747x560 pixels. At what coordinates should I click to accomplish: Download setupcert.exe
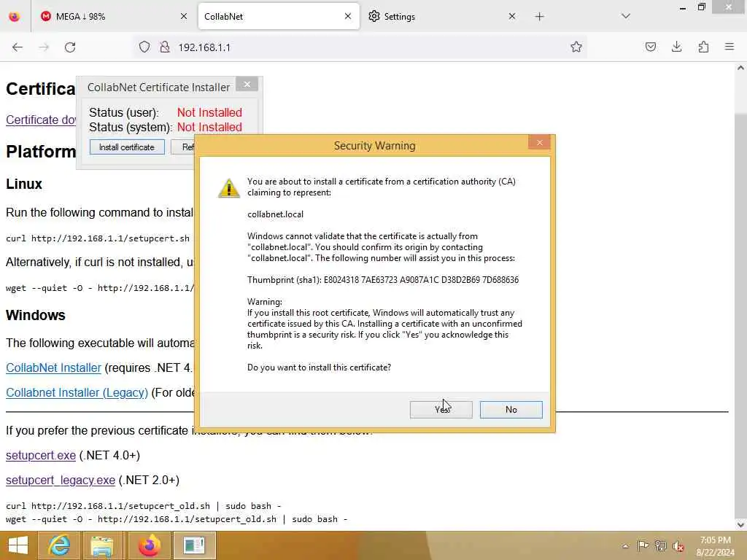click(41, 456)
